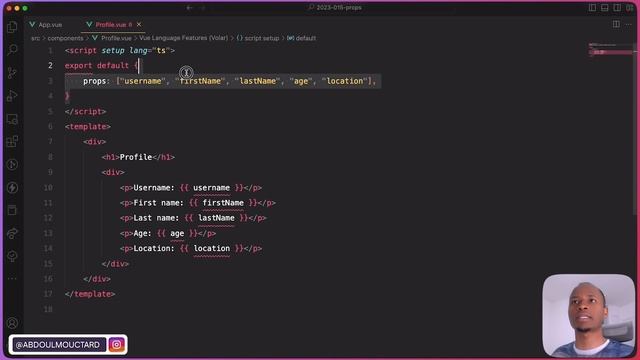Click the minimap code overview
Screen dimensions: 640x360
(x=610, y=49)
